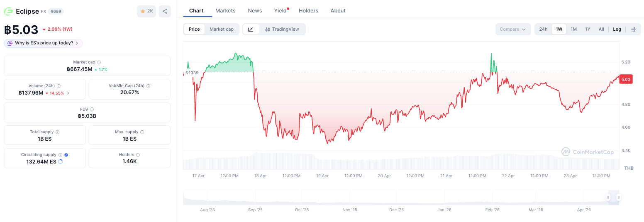Open the News tab

(255, 10)
